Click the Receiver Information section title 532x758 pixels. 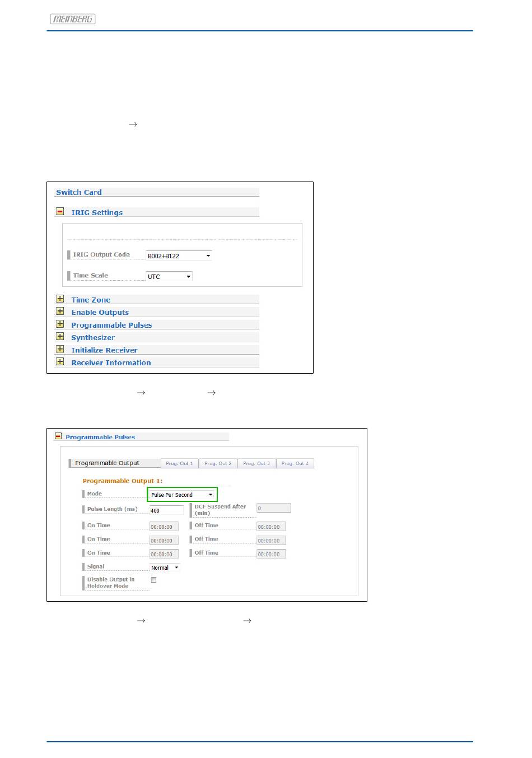coord(111,362)
